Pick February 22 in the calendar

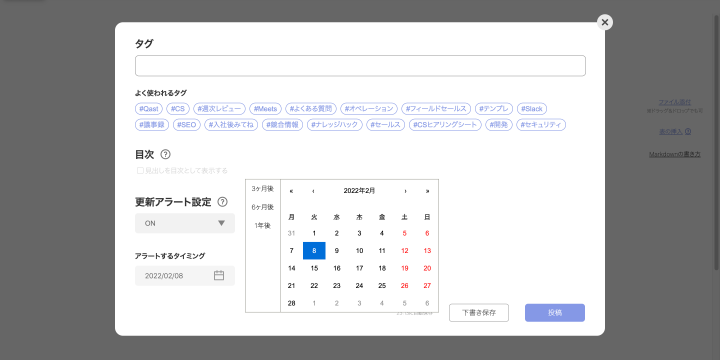[314, 286]
